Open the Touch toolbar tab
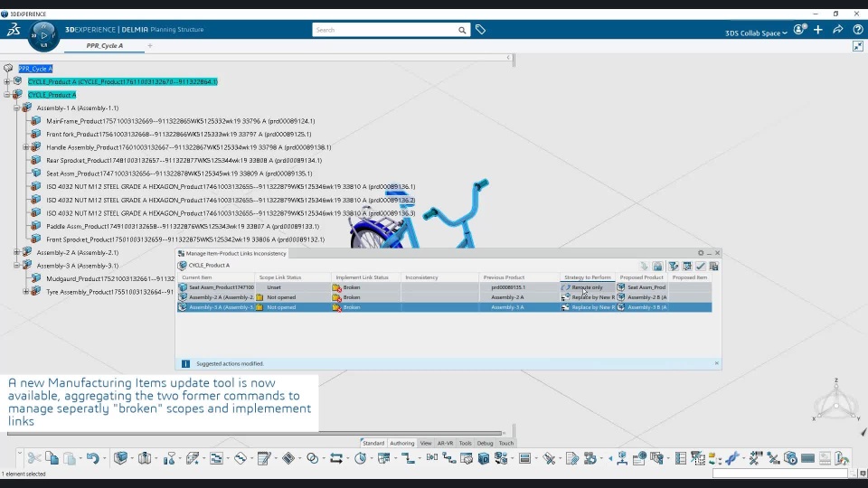This screenshot has width=868, height=488. pyautogui.click(x=506, y=443)
